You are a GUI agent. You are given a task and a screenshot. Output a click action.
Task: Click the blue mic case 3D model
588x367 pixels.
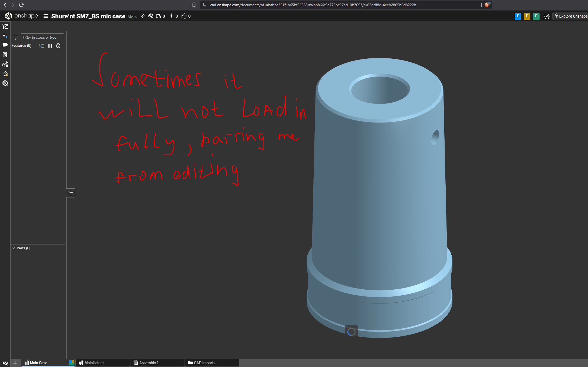pyautogui.click(x=379, y=197)
